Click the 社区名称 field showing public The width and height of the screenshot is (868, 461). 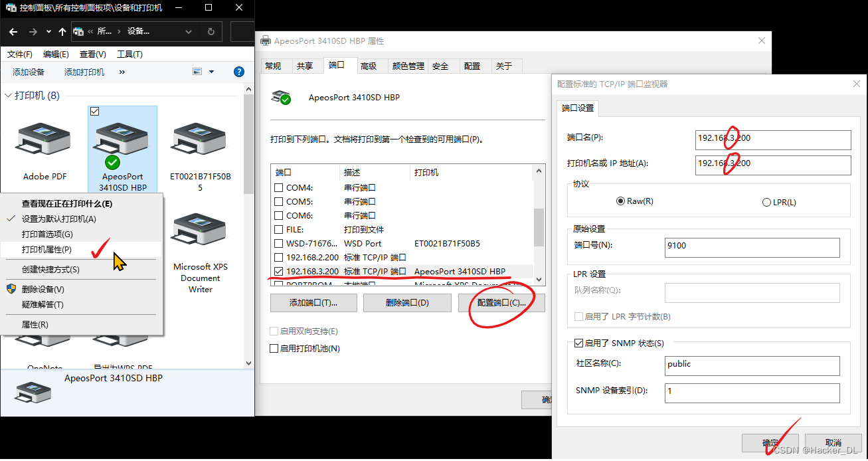752,366
